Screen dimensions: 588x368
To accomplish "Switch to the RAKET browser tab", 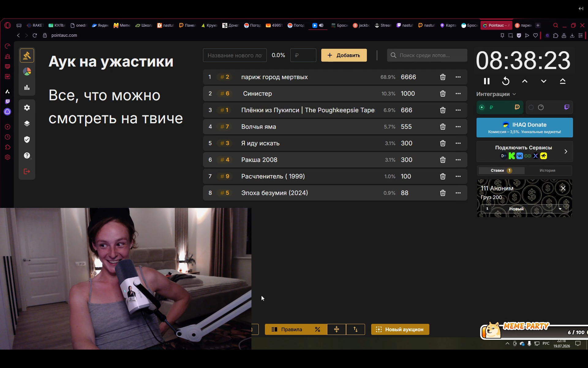I will tap(35, 25).
